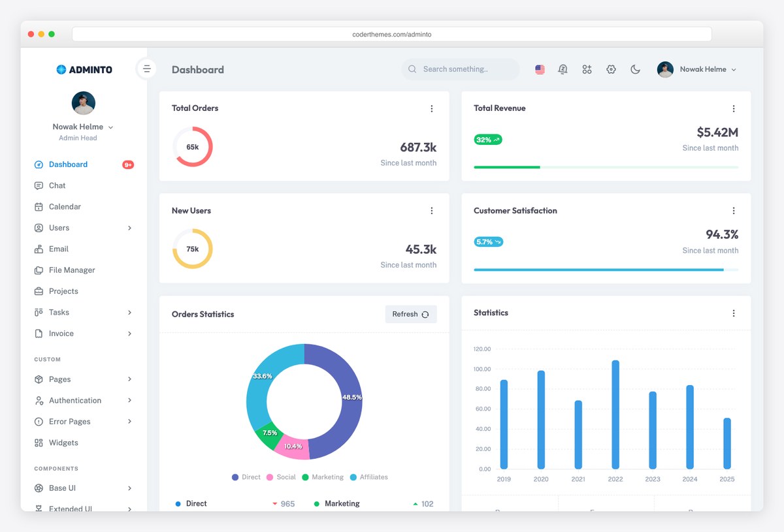
Task: Focus the Search something field
Action: pyautogui.click(x=461, y=69)
